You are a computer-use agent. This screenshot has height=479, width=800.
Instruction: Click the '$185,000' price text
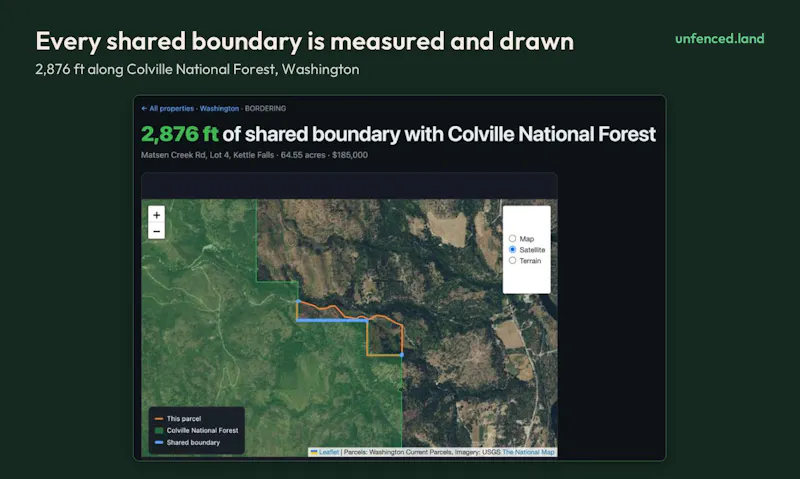click(x=349, y=155)
